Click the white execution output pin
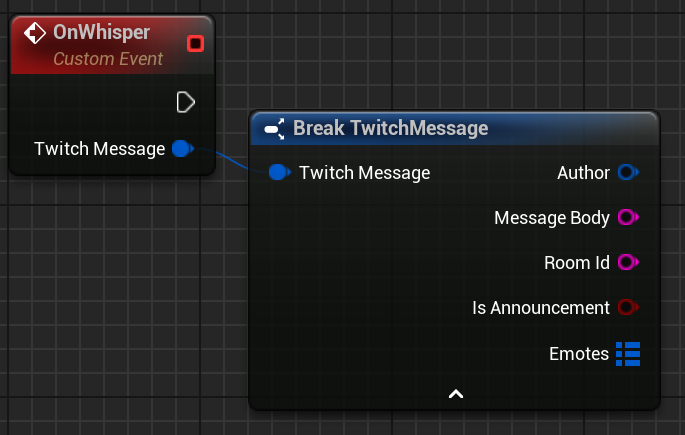The width and height of the screenshot is (685, 435). [185, 102]
